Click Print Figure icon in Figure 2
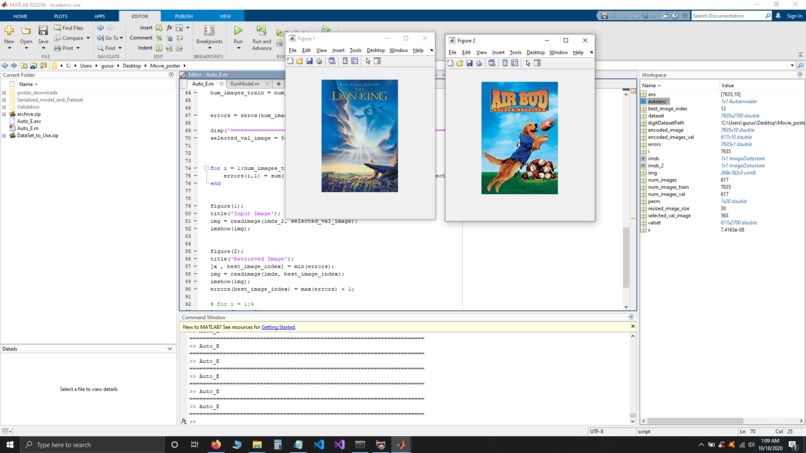The height and width of the screenshot is (453, 806). (x=479, y=63)
